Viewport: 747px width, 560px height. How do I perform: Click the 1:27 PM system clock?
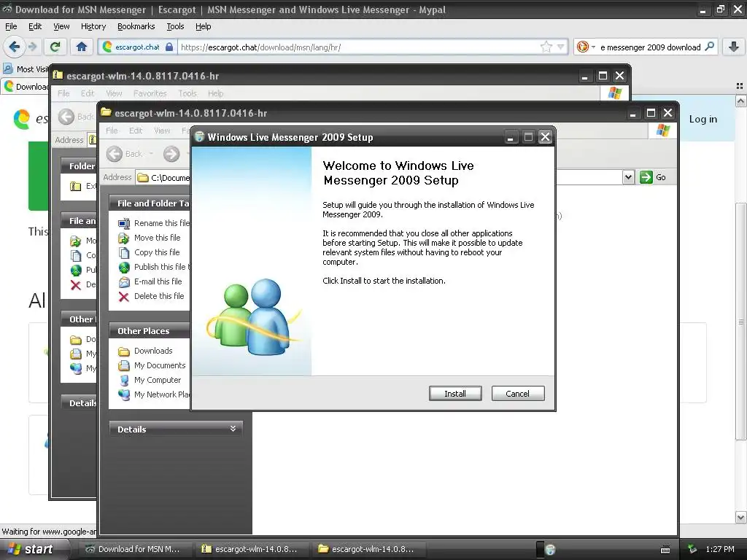(x=720, y=549)
